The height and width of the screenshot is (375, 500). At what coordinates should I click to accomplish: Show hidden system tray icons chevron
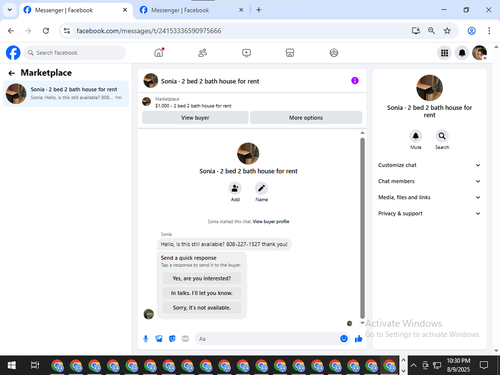pos(413,365)
